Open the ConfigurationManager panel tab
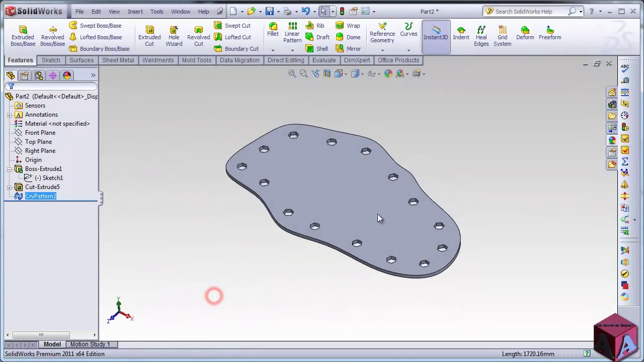644x362 pixels. click(x=38, y=75)
